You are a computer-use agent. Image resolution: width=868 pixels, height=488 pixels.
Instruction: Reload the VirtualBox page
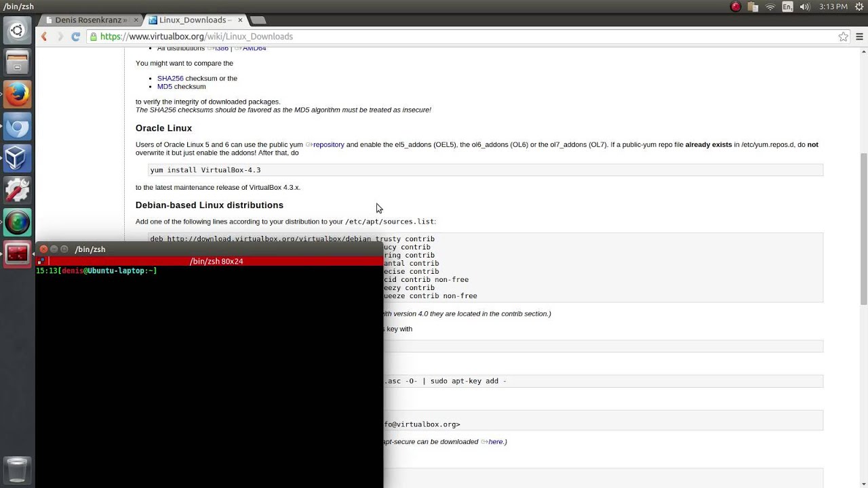point(76,37)
